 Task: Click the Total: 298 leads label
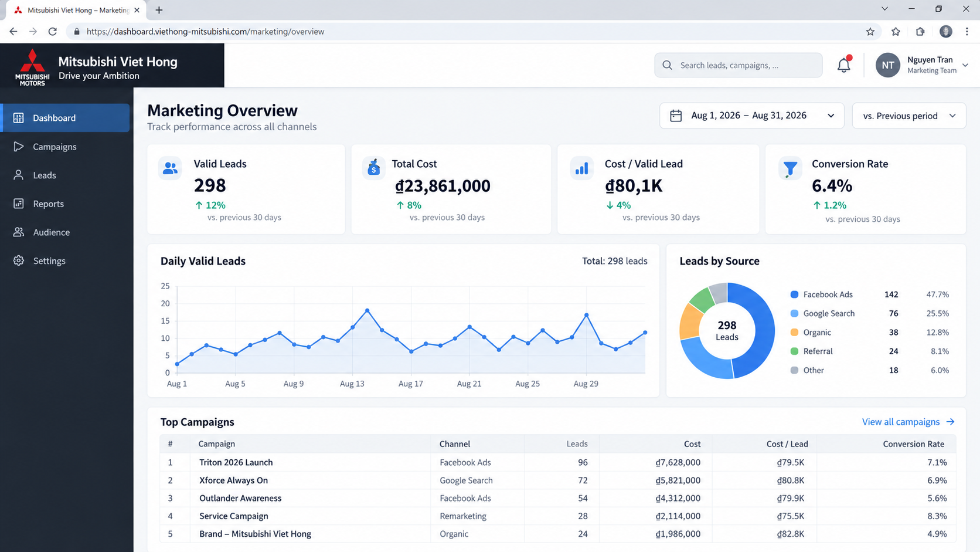[x=615, y=261]
